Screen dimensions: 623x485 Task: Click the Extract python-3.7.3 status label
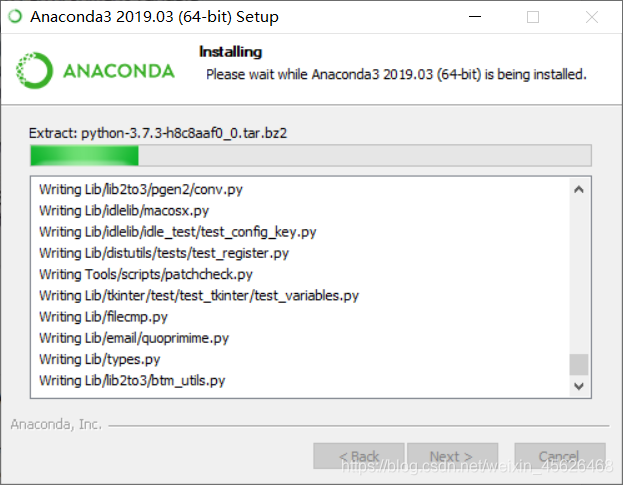pos(158,133)
